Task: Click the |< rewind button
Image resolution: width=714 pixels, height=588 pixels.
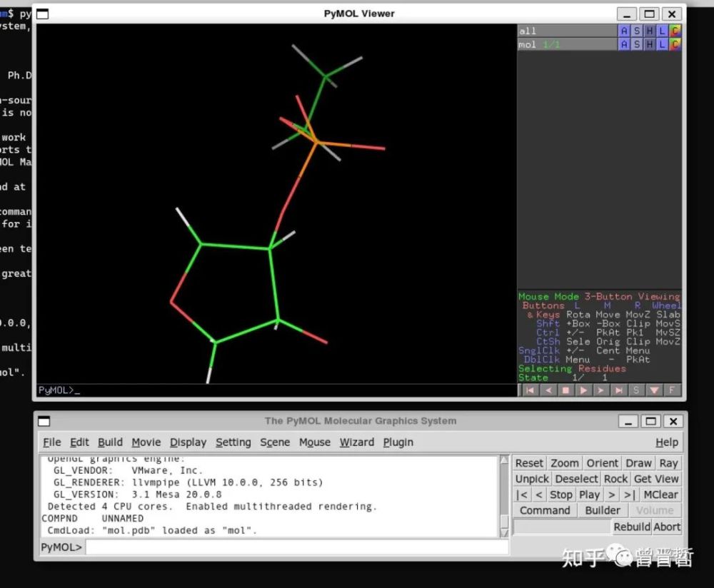Action: coord(522,495)
